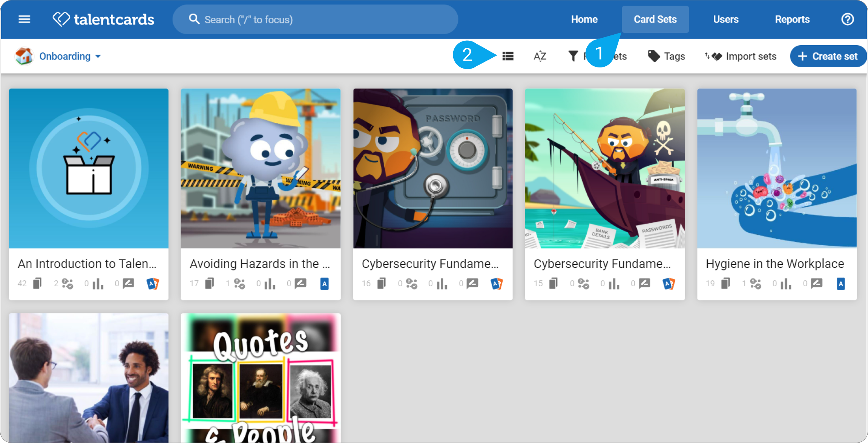868x443 pixels.
Task: Sort card sets alphabetically with AZ icon
Action: tap(540, 57)
